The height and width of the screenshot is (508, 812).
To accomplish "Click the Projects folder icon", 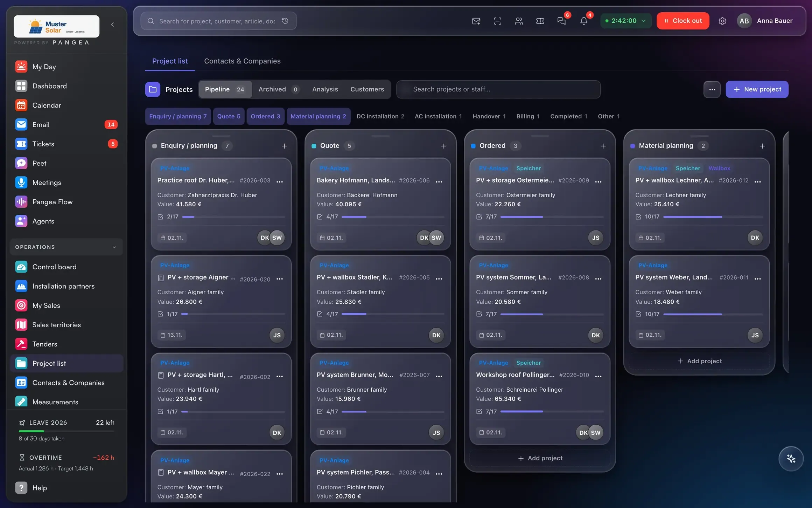I will pos(153,89).
